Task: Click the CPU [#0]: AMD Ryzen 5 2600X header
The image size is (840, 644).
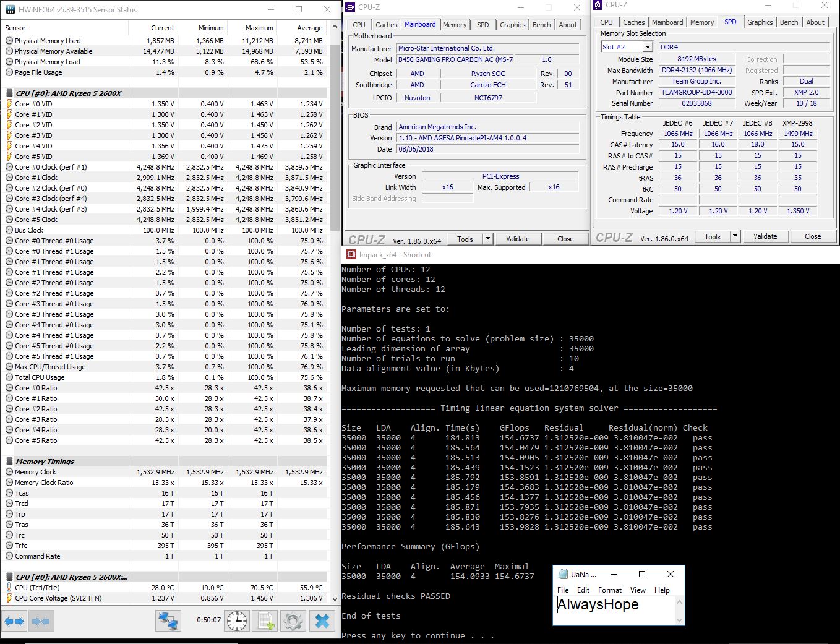Action: pos(165,93)
